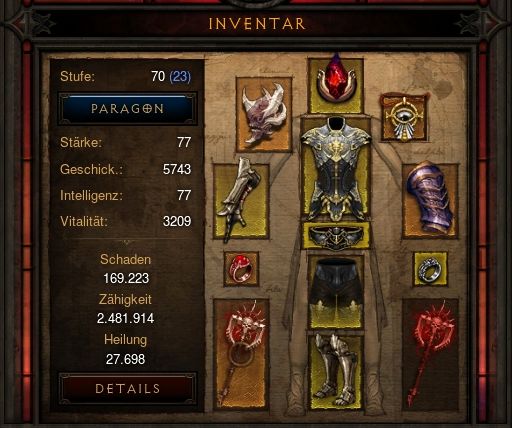The image size is (512, 428).
Task: Click the plated boots item
Action: [x=336, y=372]
